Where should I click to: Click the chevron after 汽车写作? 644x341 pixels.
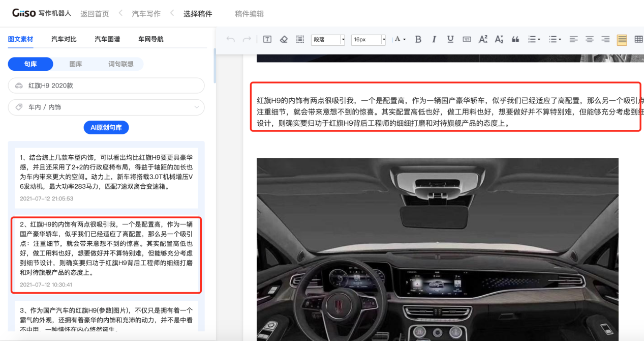coord(172,13)
